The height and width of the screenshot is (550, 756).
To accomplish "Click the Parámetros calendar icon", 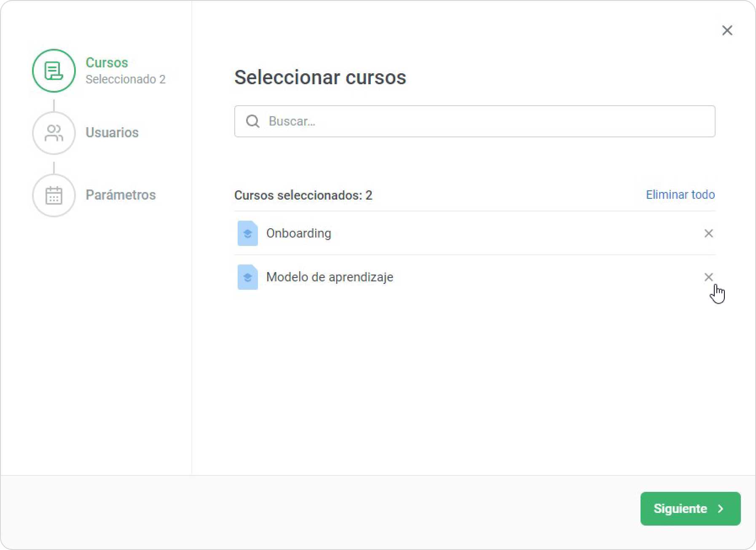I will 54,195.
